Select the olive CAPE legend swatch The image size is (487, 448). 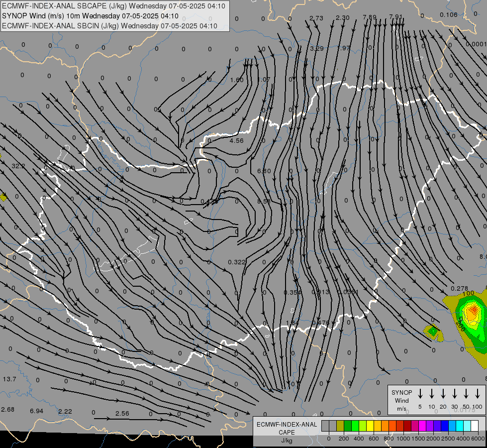[340, 426]
